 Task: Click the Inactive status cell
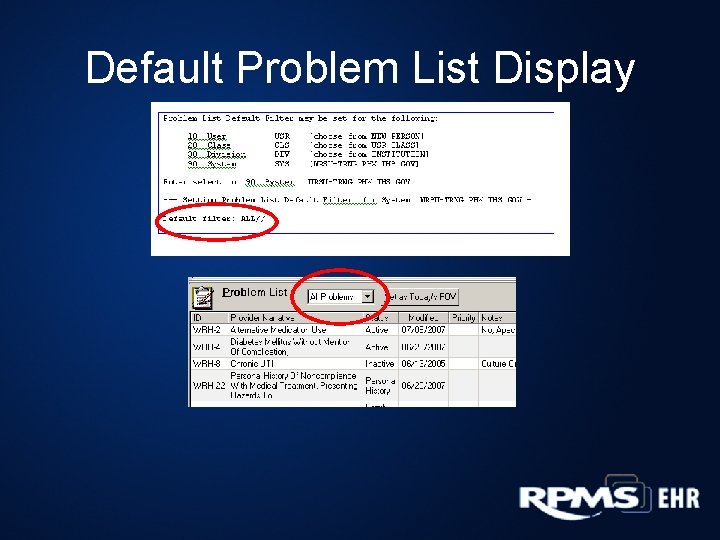(x=379, y=364)
